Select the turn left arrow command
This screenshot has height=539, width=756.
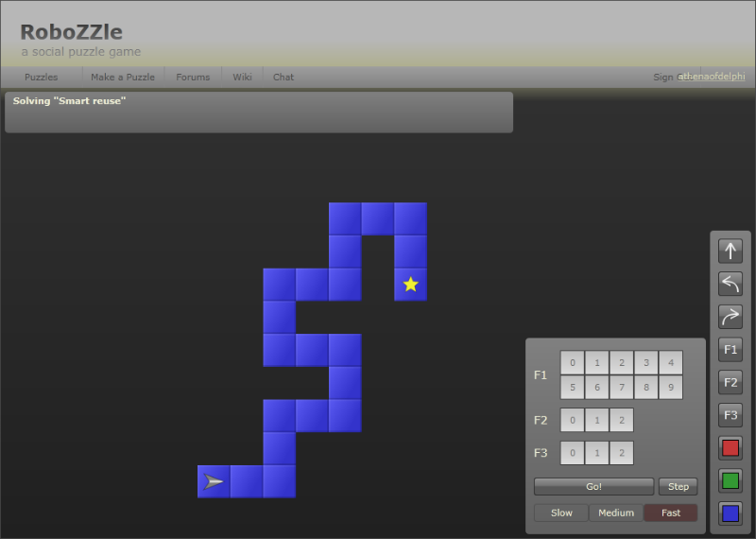point(730,284)
